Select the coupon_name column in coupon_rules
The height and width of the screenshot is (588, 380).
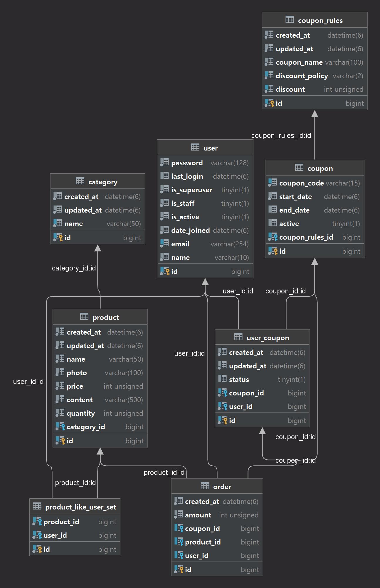coord(315,62)
